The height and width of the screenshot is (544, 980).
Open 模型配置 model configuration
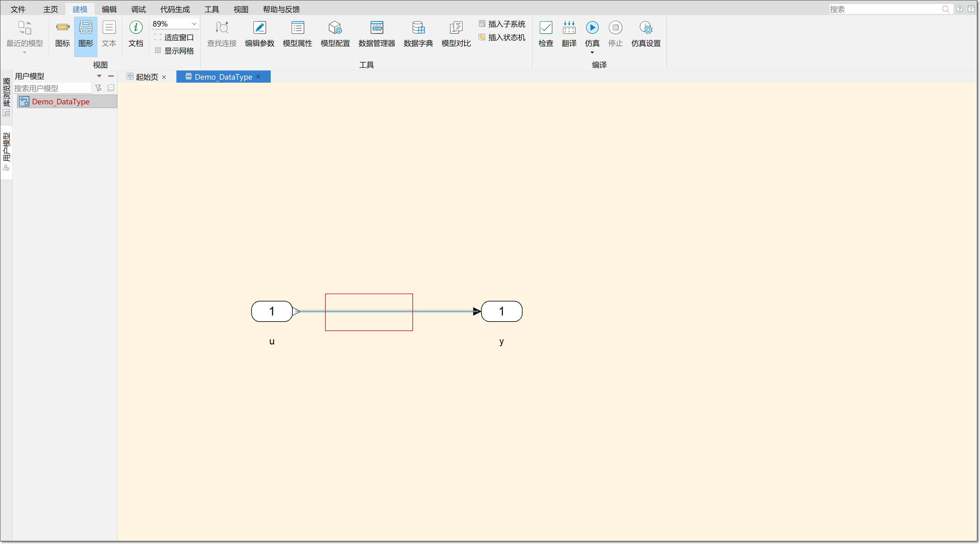click(335, 34)
